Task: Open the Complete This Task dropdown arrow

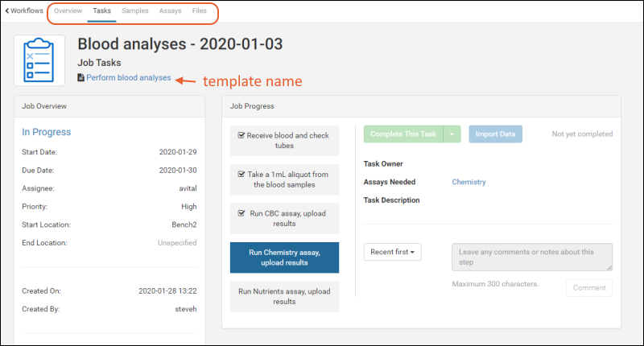Action: pos(452,134)
